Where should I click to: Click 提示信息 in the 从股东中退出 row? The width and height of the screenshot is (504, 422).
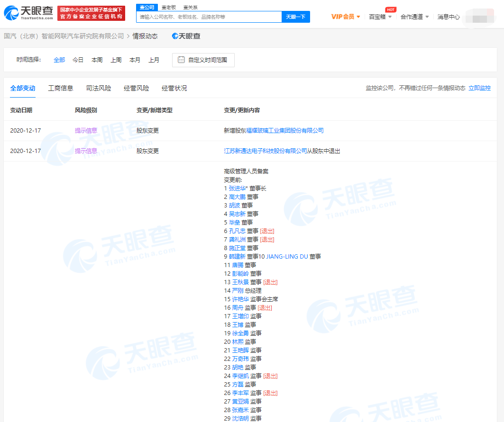pos(86,151)
